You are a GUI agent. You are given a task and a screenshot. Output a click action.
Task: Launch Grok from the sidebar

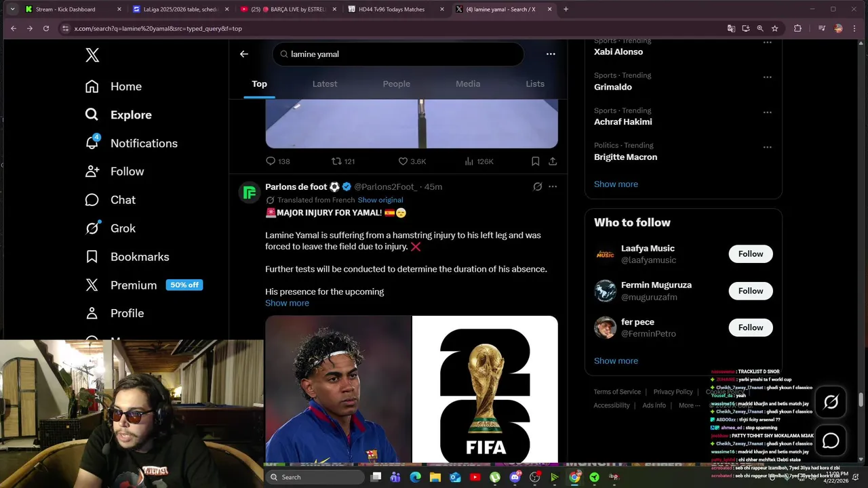[110, 228]
